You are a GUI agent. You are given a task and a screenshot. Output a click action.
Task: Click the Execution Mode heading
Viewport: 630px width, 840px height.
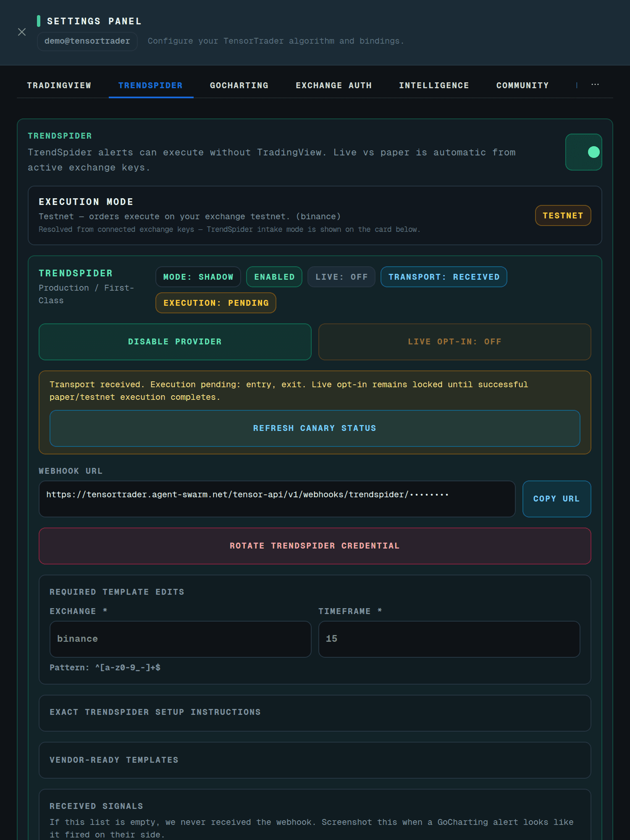[86, 202]
